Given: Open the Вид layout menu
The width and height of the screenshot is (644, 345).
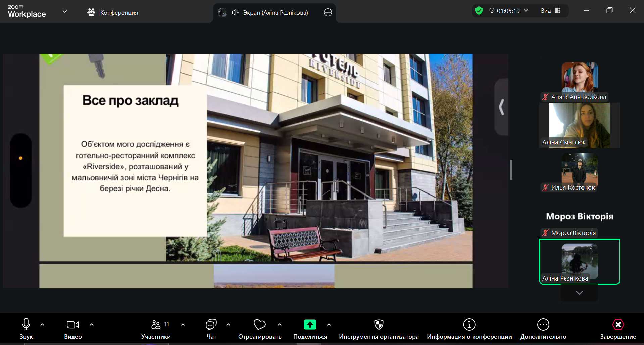Looking at the screenshot, I should (x=550, y=11).
